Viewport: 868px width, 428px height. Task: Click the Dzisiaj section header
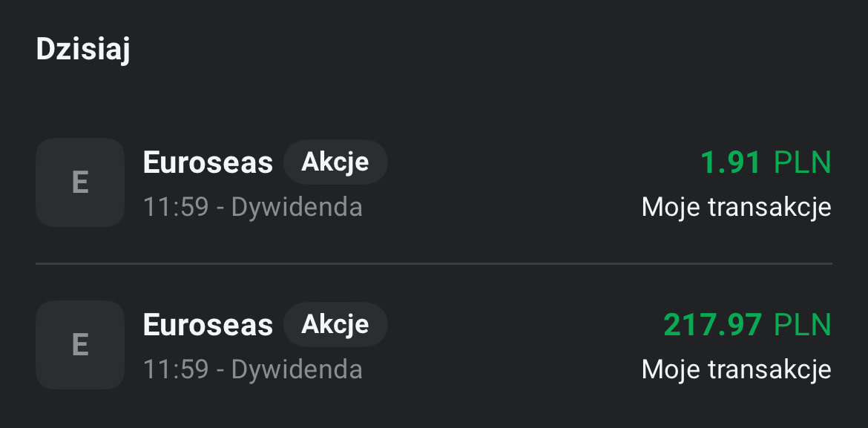pos(83,50)
